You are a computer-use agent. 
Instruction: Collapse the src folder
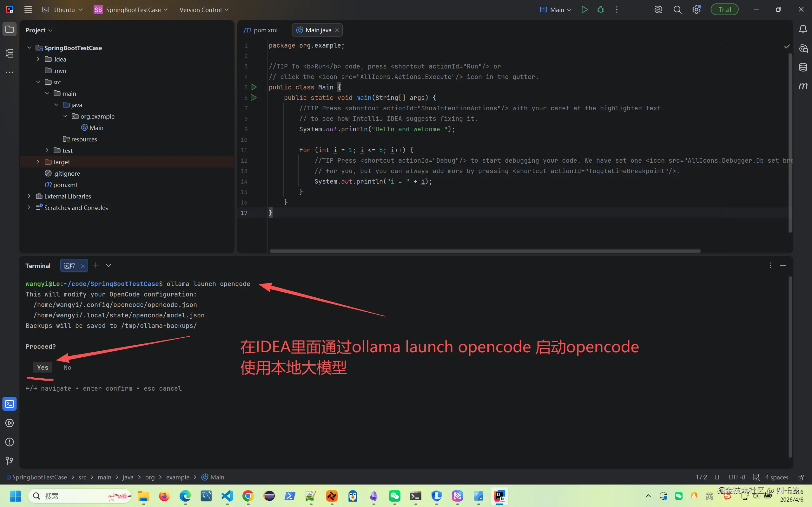point(38,81)
